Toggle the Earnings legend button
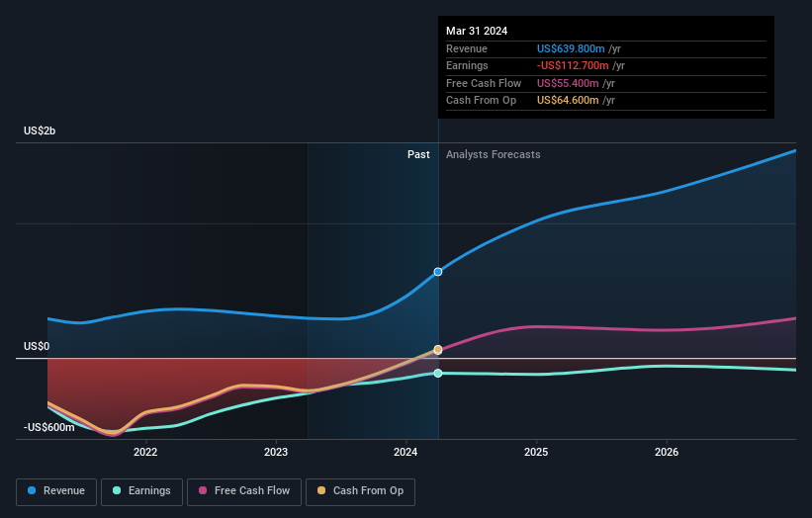This screenshot has height=518, width=812. [x=141, y=491]
